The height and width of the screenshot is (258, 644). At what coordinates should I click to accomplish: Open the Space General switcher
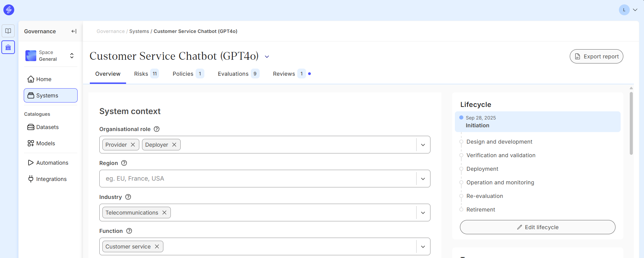51,56
